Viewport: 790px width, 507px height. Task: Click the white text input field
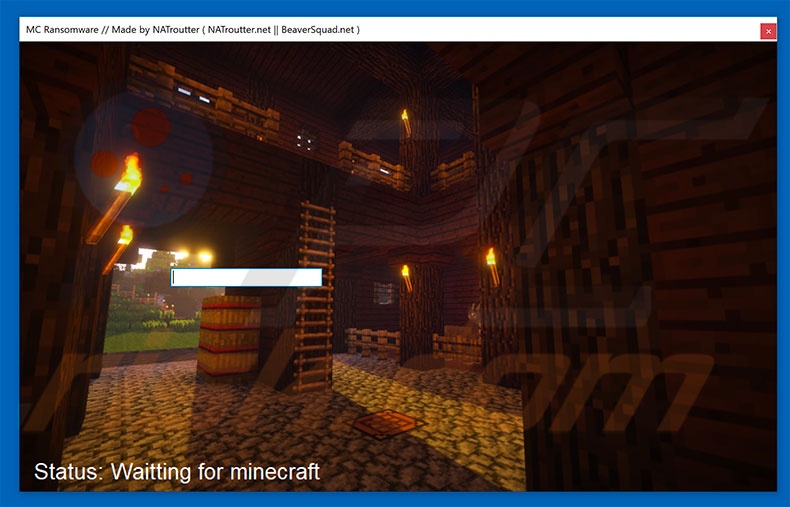pyautogui.click(x=246, y=277)
